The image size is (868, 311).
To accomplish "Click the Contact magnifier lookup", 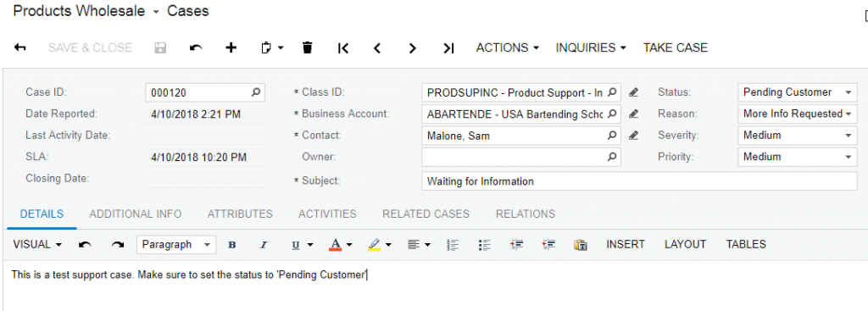I will pos(612,135).
